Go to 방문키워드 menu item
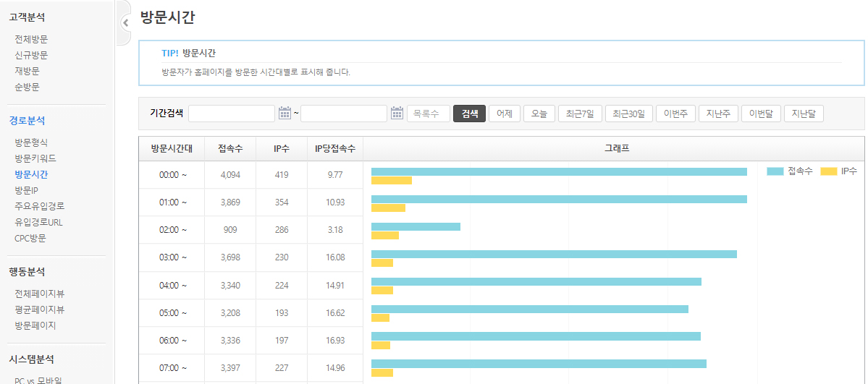868x384 pixels. [x=35, y=158]
